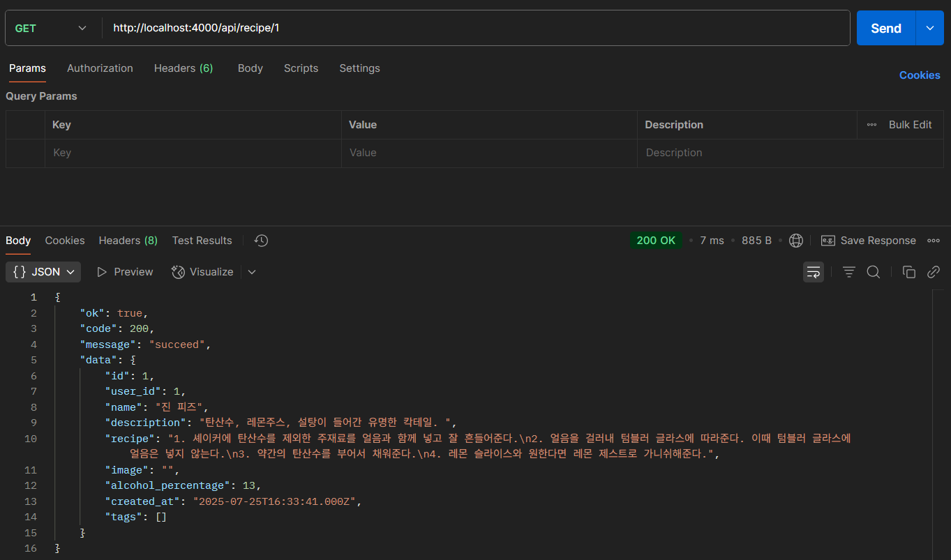This screenshot has width=951, height=560.
Task: Click Bulk Edit
Action: [910, 125]
